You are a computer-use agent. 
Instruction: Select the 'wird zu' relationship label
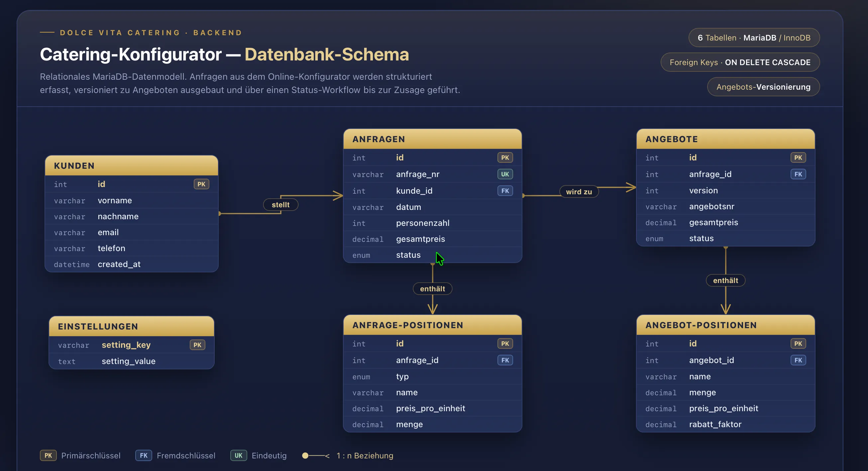pyautogui.click(x=579, y=192)
